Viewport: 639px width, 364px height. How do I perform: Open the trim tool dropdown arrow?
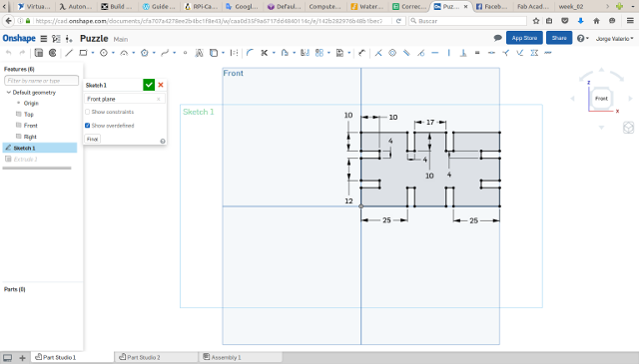point(274,53)
